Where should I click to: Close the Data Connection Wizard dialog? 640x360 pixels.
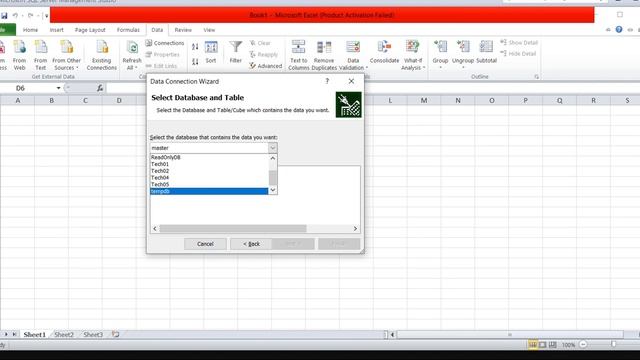(351, 81)
